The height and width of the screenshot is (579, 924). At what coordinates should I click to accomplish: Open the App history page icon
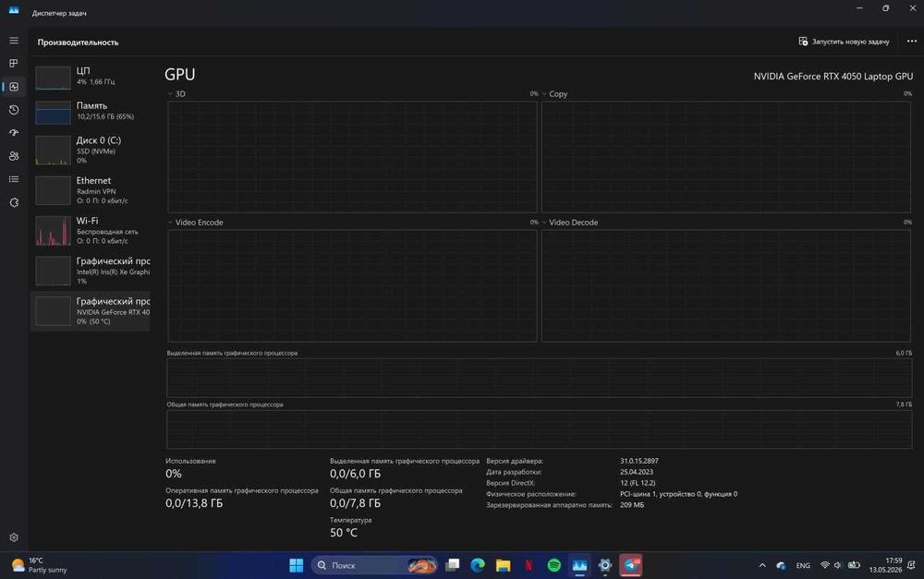tap(14, 110)
